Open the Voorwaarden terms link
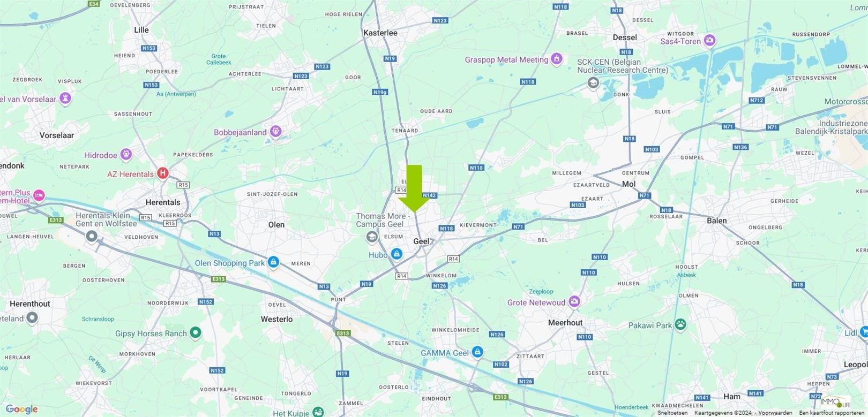 (x=775, y=413)
